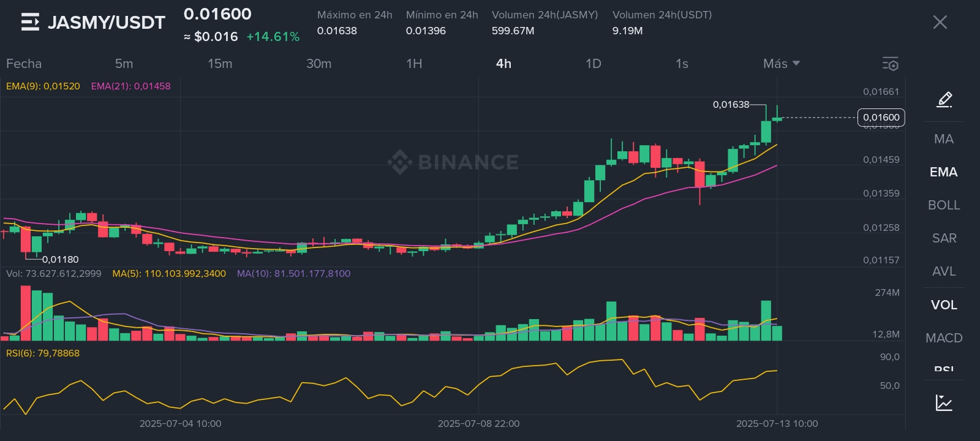The image size is (980, 441).
Task: Click Mínimo en 24h value 0.01396
Action: pos(426,31)
